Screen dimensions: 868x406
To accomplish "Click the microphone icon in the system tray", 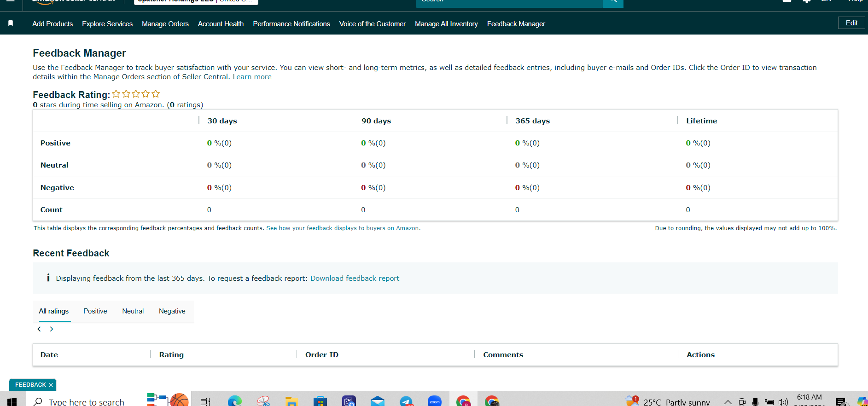I will pyautogui.click(x=755, y=402).
